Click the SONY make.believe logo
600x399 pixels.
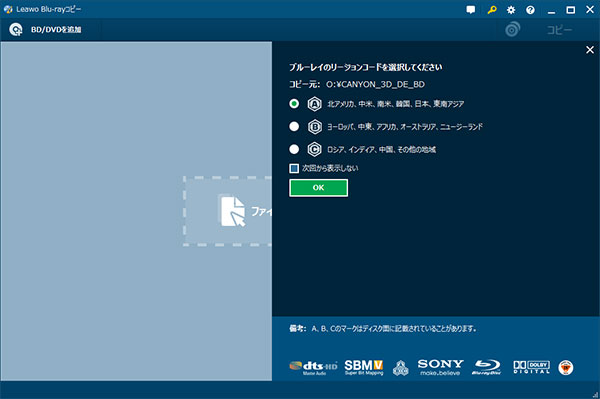click(x=440, y=367)
